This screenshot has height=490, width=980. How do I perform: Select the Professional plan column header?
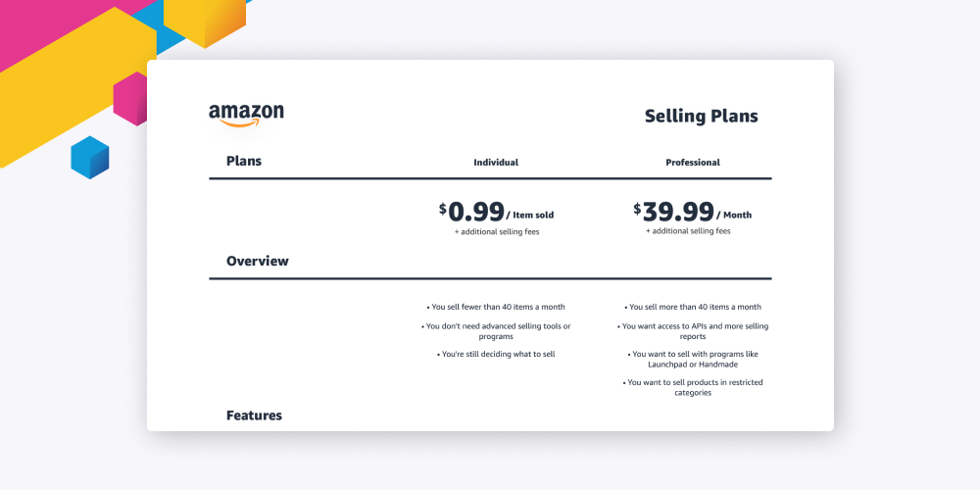tap(693, 163)
